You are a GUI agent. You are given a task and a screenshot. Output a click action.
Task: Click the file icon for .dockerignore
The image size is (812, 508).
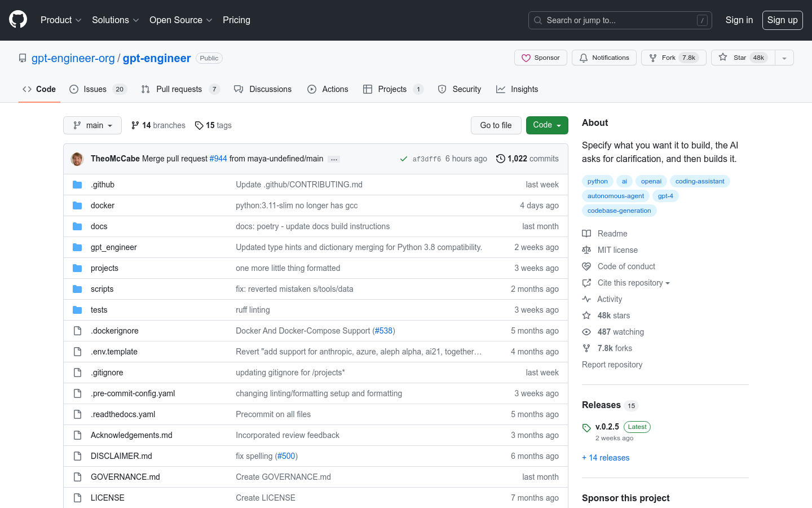[77, 331]
